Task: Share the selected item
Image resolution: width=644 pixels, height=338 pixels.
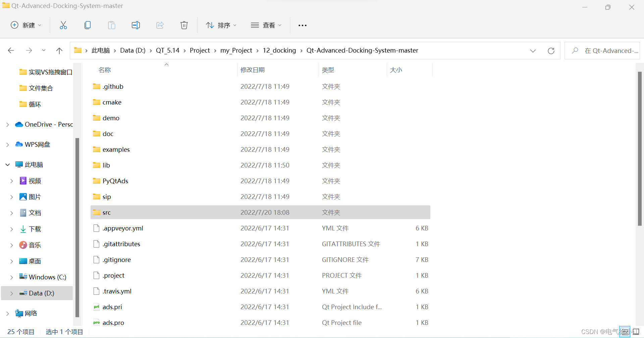Action: click(x=160, y=25)
